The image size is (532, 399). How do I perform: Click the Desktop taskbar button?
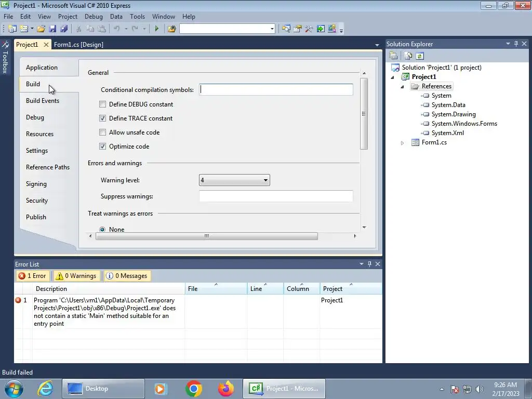click(103, 389)
